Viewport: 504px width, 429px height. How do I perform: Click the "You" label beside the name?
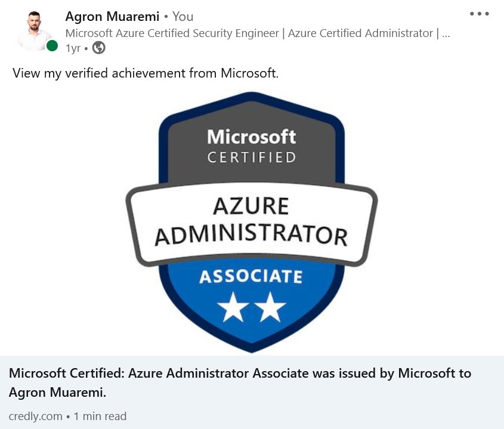(183, 17)
